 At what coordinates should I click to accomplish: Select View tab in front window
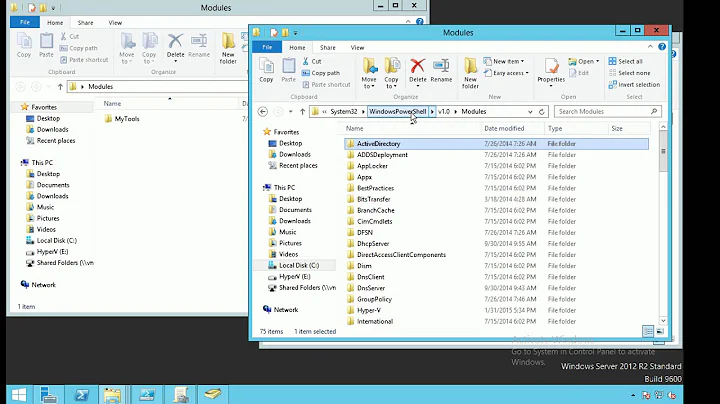pos(357,47)
